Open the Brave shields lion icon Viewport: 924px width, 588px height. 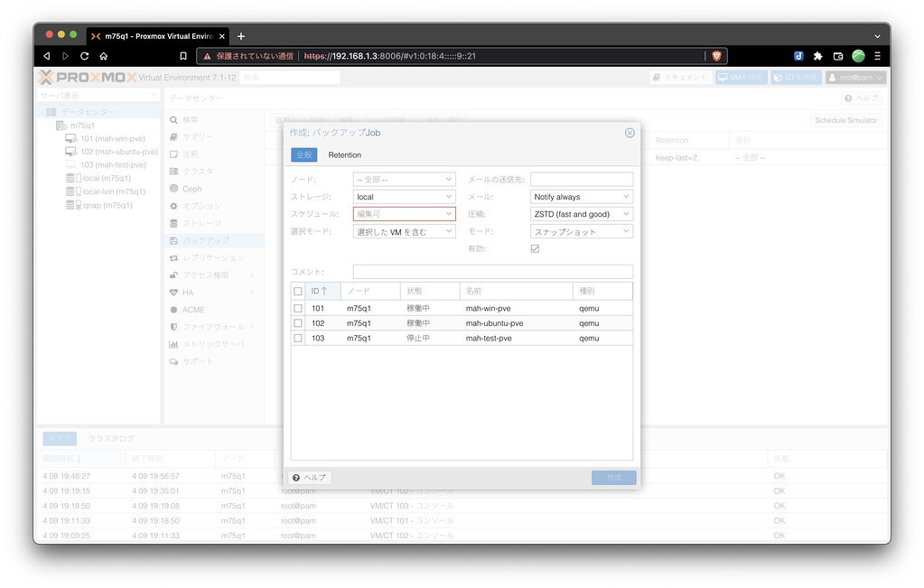(x=716, y=56)
